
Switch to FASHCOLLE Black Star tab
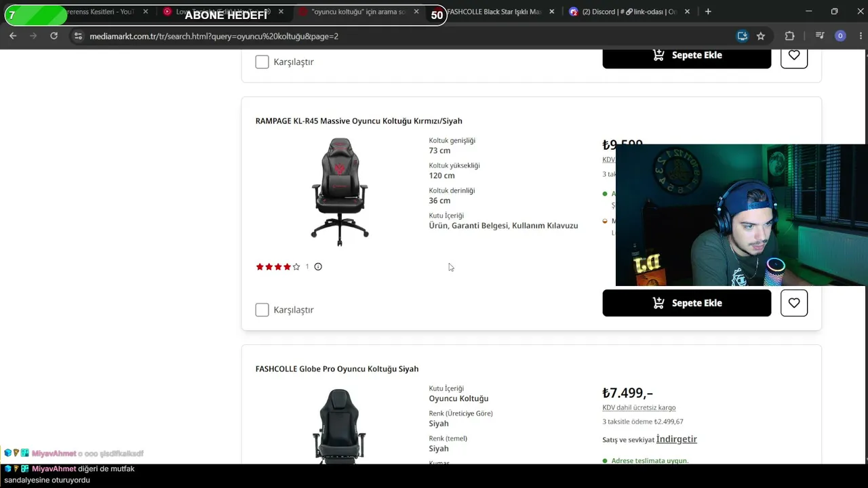(496, 12)
